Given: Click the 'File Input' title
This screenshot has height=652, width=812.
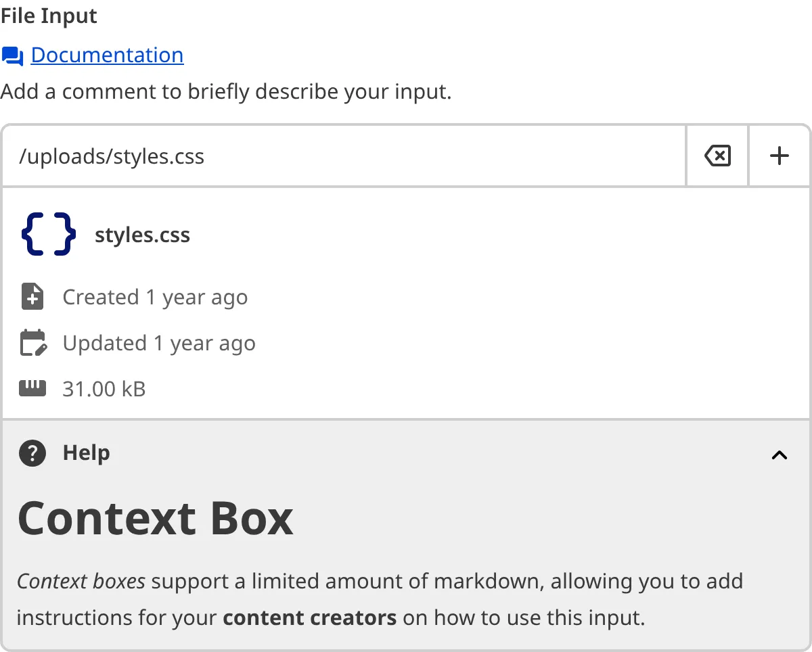Looking at the screenshot, I should (48, 15).
